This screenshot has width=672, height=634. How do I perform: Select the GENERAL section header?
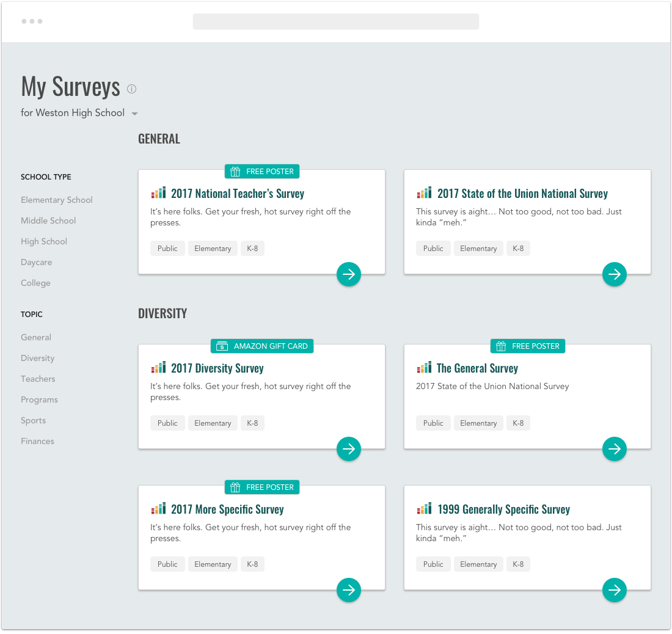tap(159, 139)
